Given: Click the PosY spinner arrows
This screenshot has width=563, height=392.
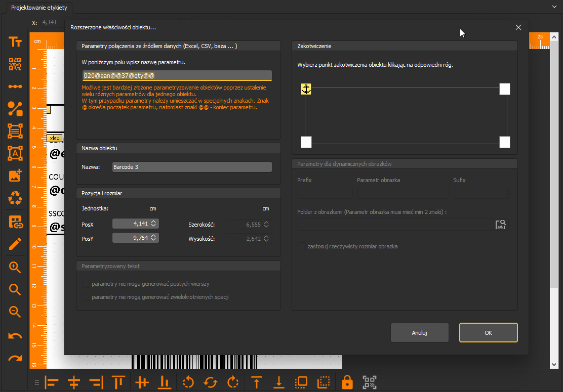Looking at the screenshot, I should (153, 238).
